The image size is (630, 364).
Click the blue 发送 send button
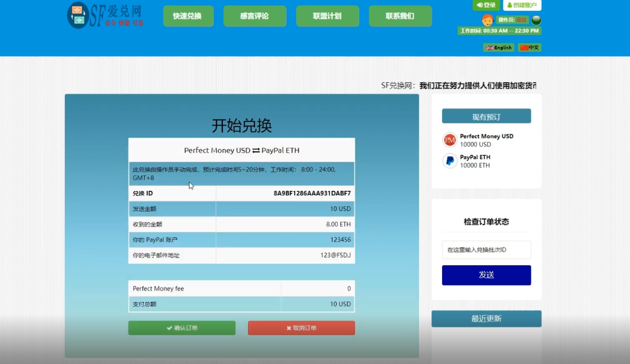click(x=486, y=275)
